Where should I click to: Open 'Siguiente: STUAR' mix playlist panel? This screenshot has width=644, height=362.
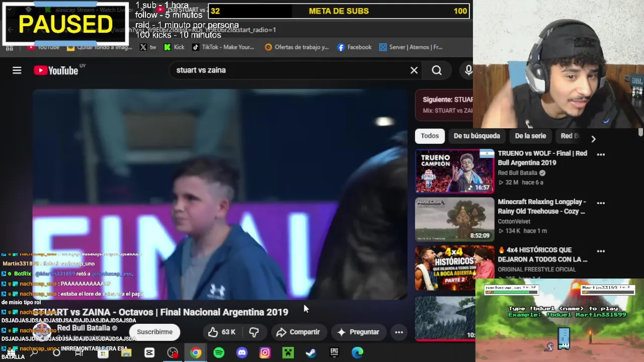(444, 105)
